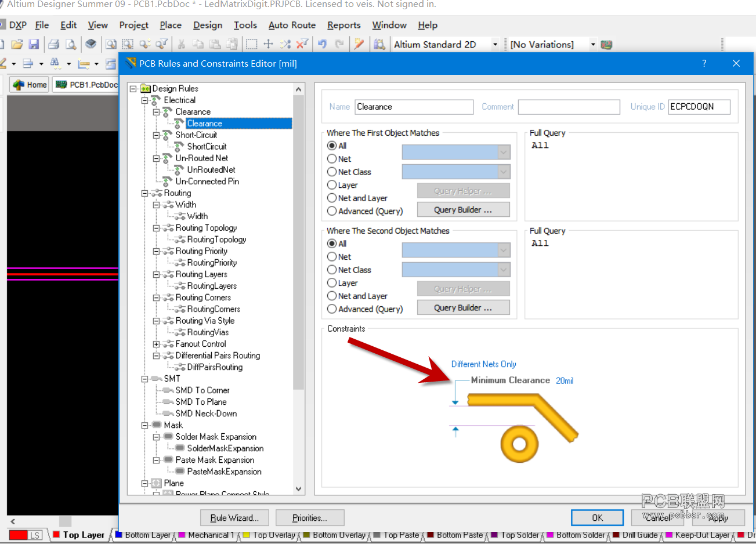Open the Devices view chip icon
Image resolution: width=756 pixels, height=544 pixels.
coord(91,44)
